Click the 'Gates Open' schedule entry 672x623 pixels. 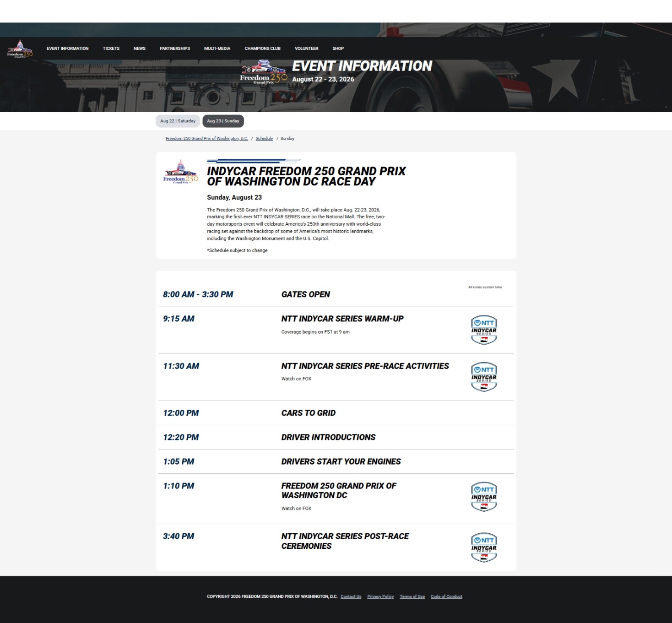pyautogui.click(x=306, y=294)
